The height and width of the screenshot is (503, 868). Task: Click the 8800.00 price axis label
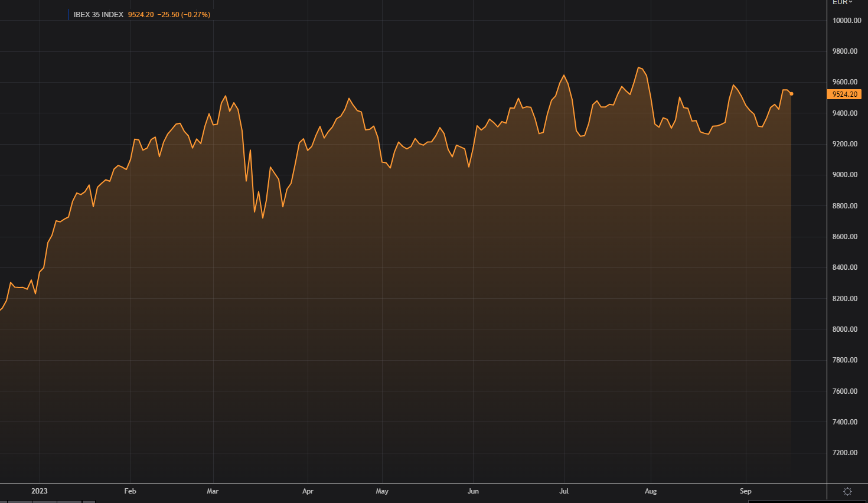pos(845,206)
